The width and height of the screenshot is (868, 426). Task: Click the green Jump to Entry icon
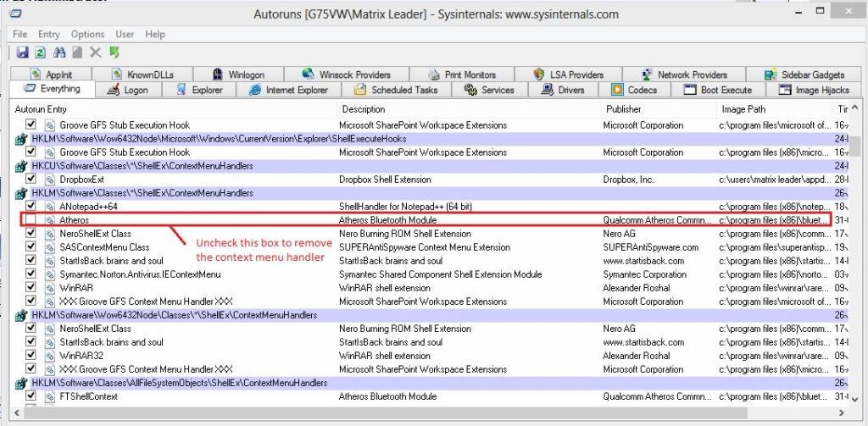[114, 53]
